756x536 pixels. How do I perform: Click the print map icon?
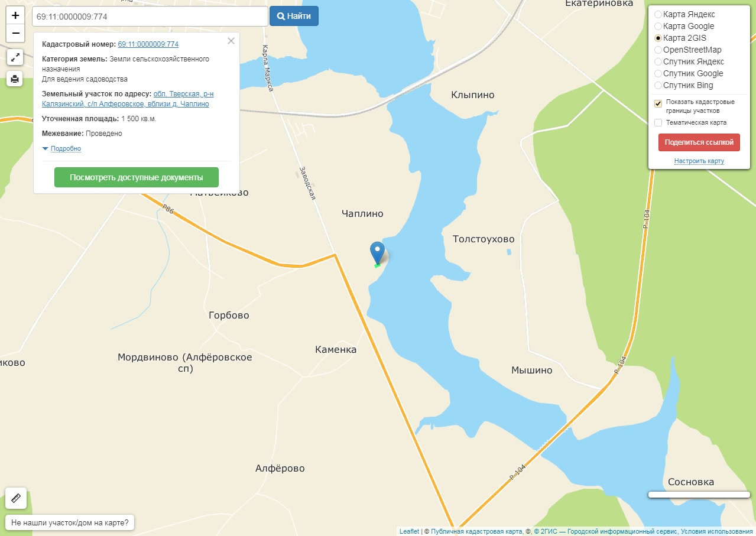point(15,78)
